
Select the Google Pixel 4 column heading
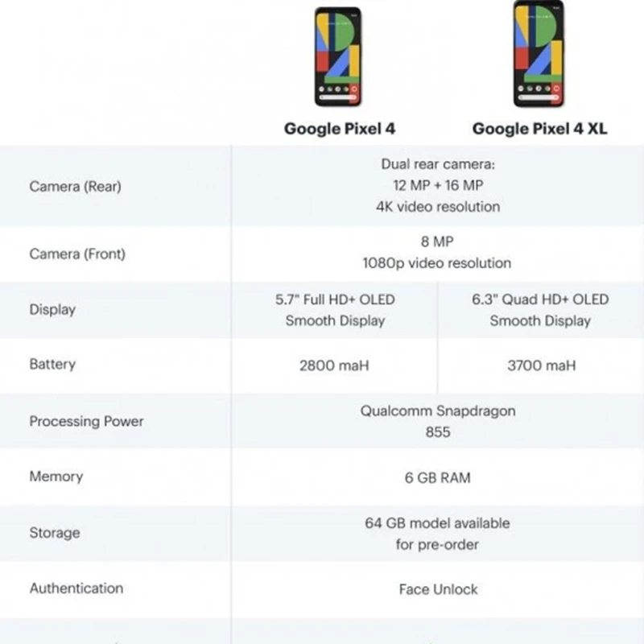[x=339, y=128]
